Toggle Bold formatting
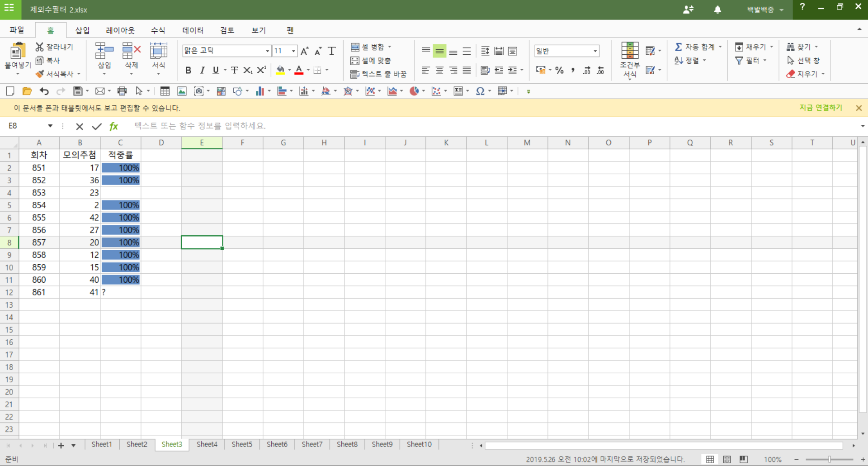Viewport: 868px width, 466px height. pyautogui.click(x=188, y=71)
